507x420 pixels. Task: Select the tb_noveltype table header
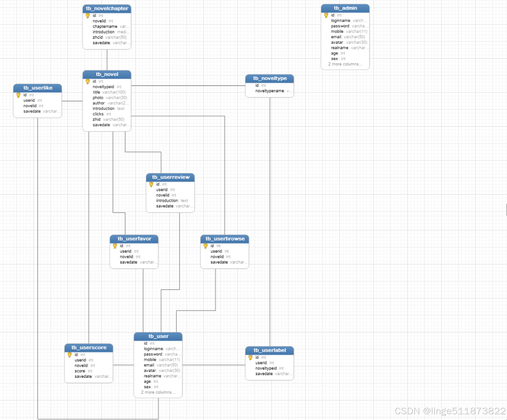[270, 78]
